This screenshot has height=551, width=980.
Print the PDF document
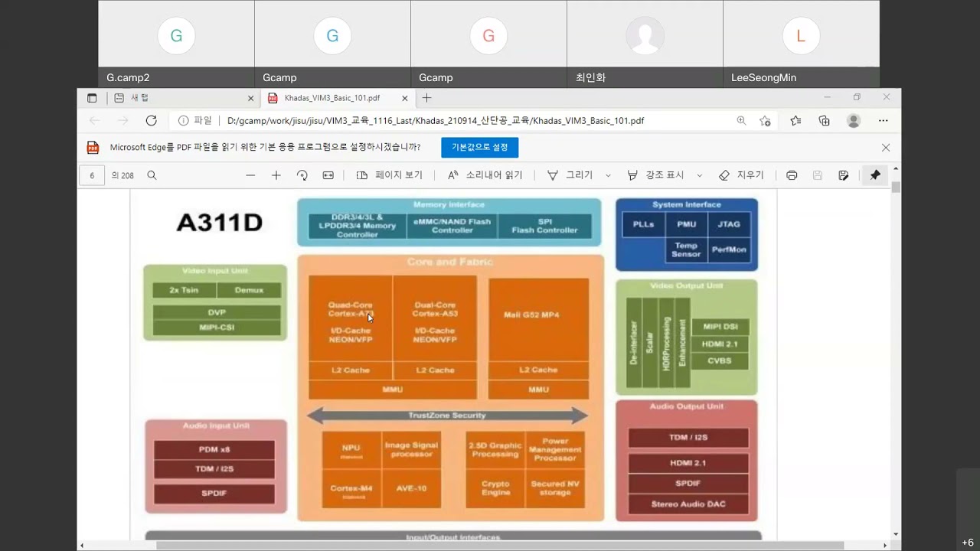792,175
